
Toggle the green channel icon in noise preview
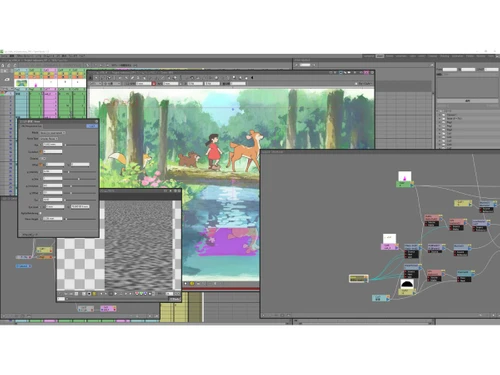pos(141,294)
